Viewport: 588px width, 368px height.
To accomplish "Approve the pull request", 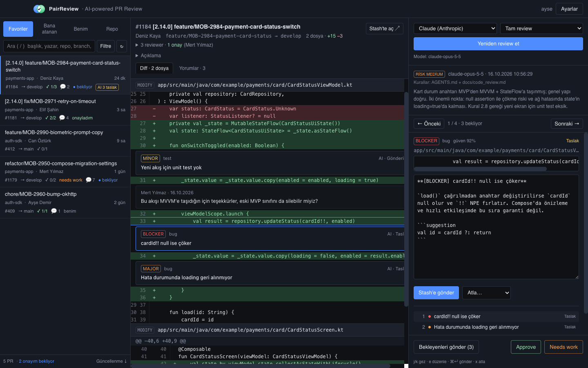I will (x=526, y=347).
